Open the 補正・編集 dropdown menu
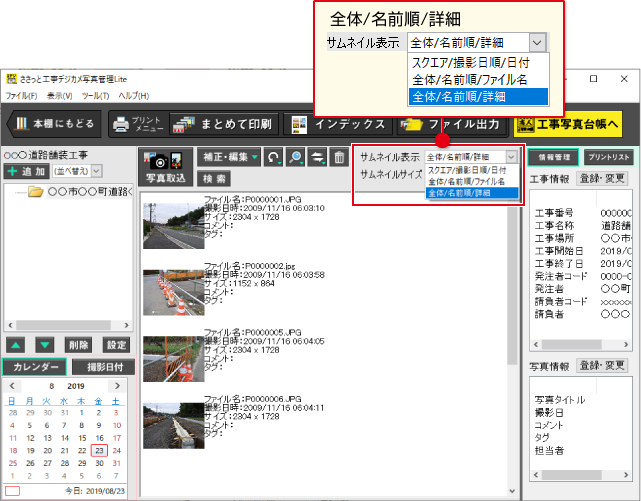The width and height of the screenshot is (641, 501). tap(227, 158)
